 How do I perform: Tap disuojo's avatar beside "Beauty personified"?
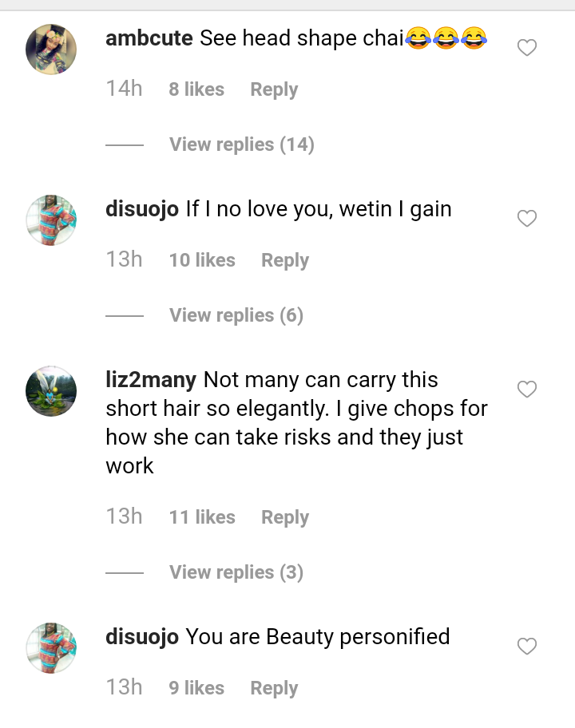coord(51,647)
